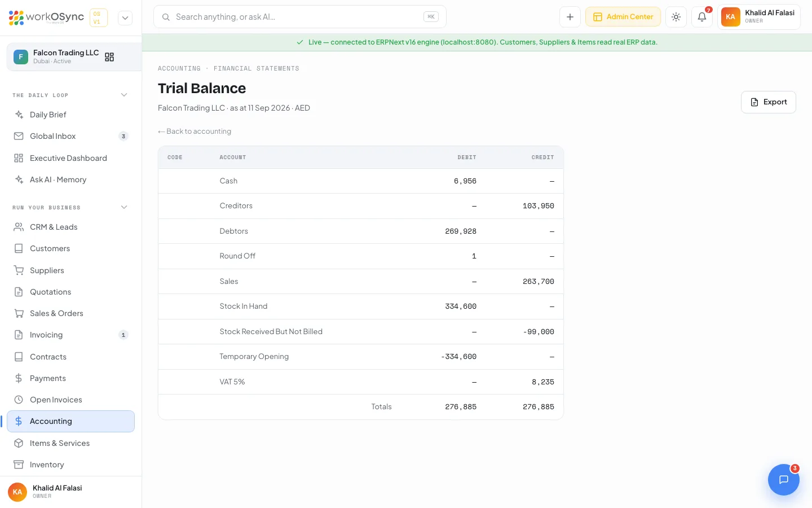This screenshot has width=812, height=508.
Task: Open the Admin Center
Action: coord(623,17)
